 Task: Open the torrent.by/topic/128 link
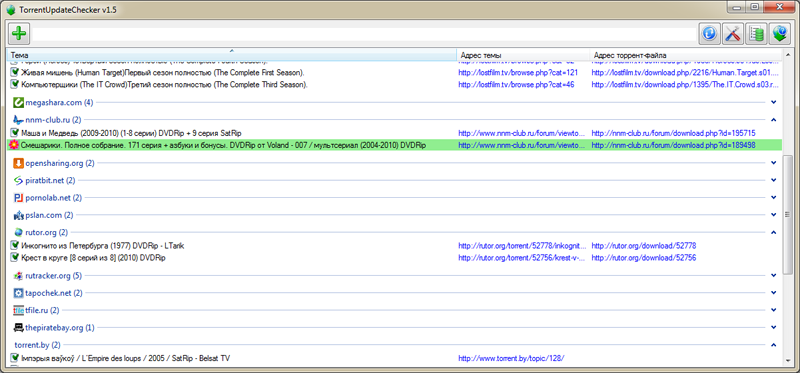tap(511, 358)
